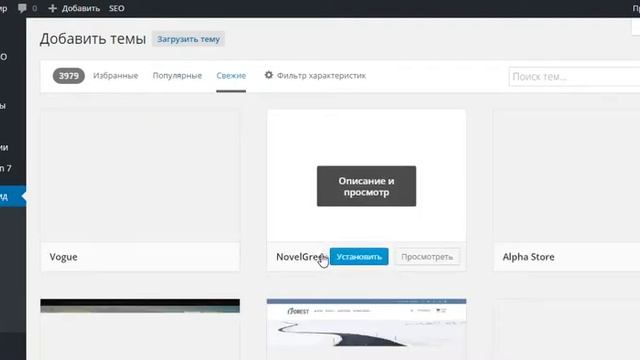Screen dimensions: 640x360
Task: Switch to the Избранные tab
Action: [x=116, y=76]
